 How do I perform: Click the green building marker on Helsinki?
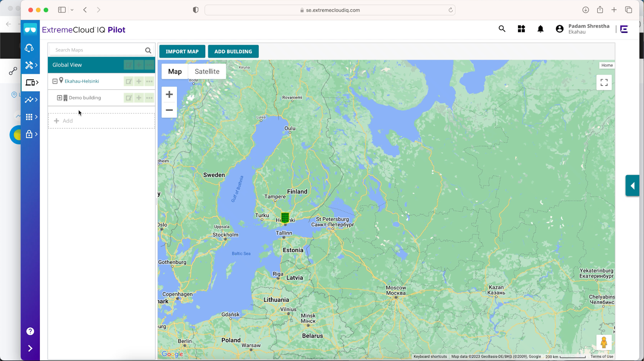click(x=285, y=218)
